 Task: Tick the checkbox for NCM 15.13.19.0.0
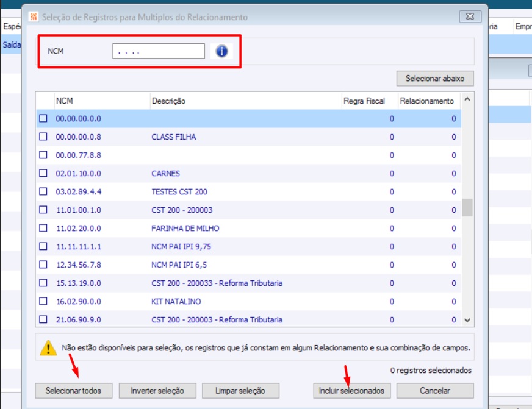coord(43,283)
